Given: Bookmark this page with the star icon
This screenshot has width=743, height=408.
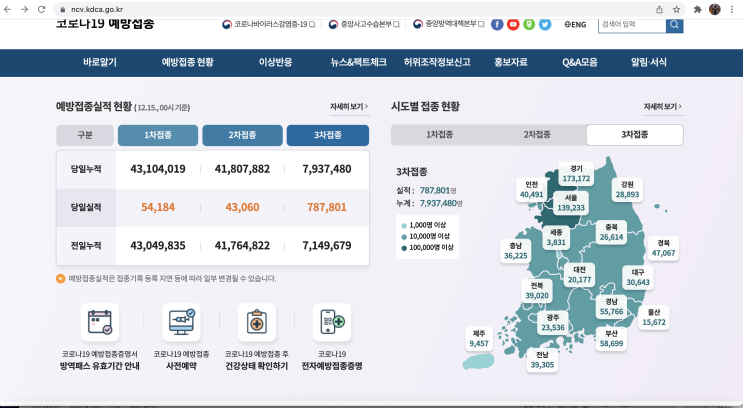Looking at the screenshot, I should pyautogui.click(x=676, y=9).
